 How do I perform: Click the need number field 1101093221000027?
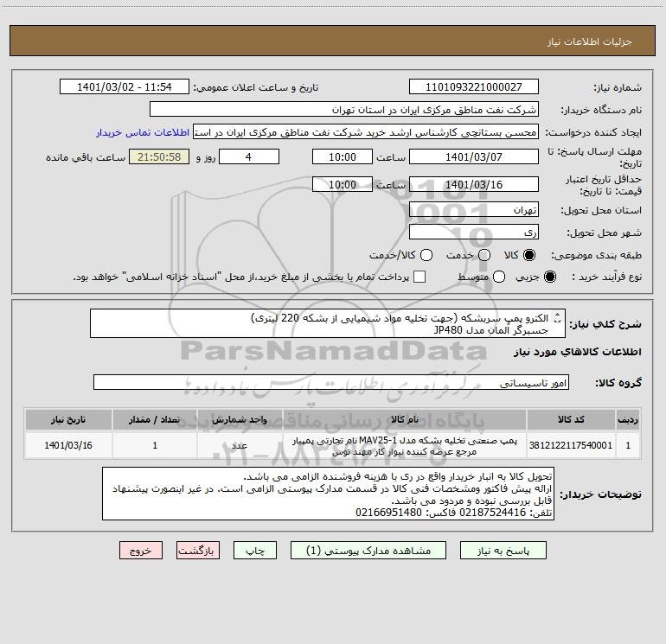474,87
